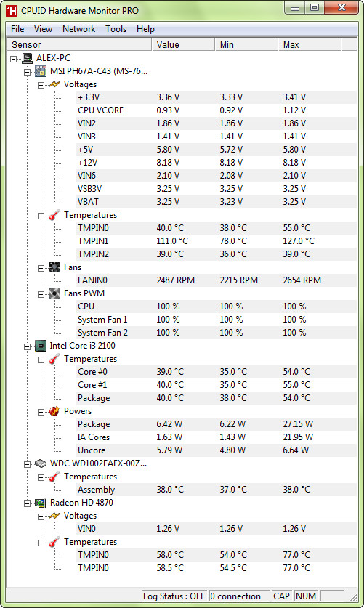Open the Tools menu
364x608 pixels.
tap(116, 29)
